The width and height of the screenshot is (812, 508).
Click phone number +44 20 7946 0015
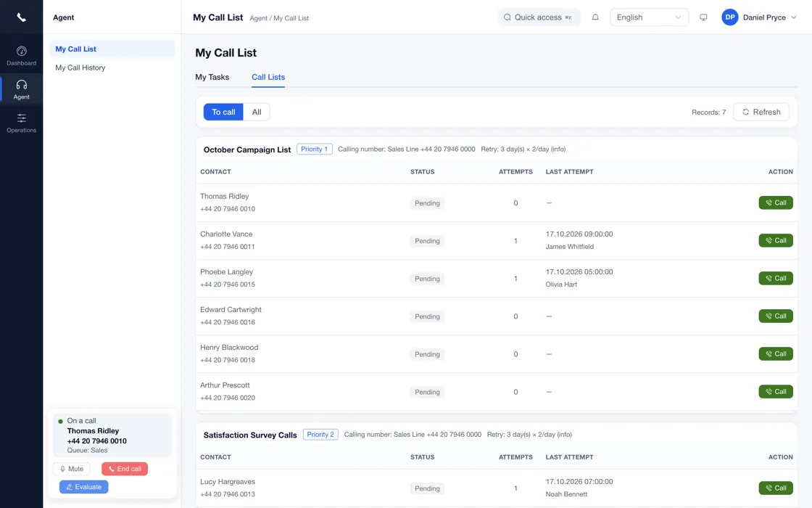pos(228,284)
